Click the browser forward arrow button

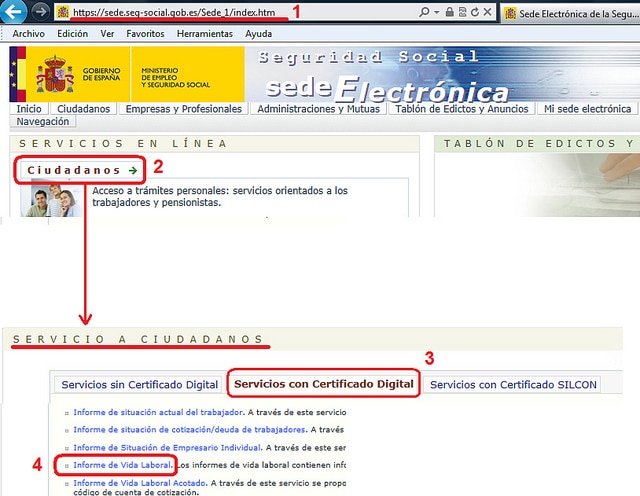tap(42, 12)
